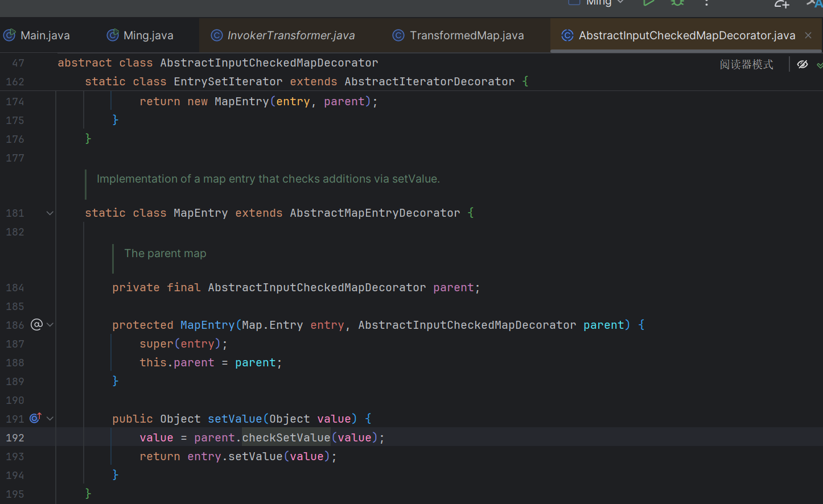Screen dimensions: 823x504
Task: Close the AbstractInputCheckedMapDecorator.java tab
Action: pyautogui.click(x=808, y=35)
